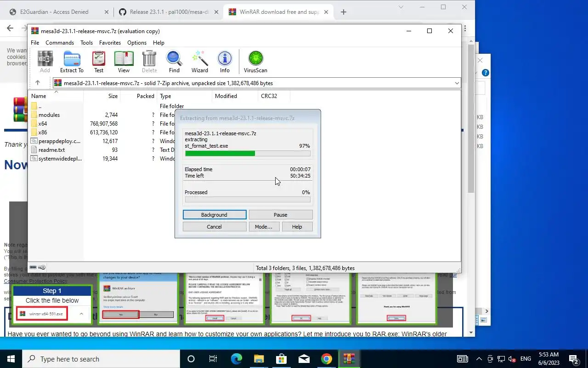Switch to Release 23.1.1 GitHub tab
The width and height of the screenshot is (588, 368).
[x=168, y=12]
